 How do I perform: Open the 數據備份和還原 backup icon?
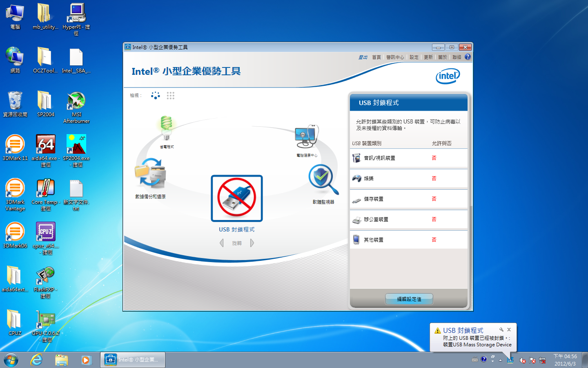[150, 174]
